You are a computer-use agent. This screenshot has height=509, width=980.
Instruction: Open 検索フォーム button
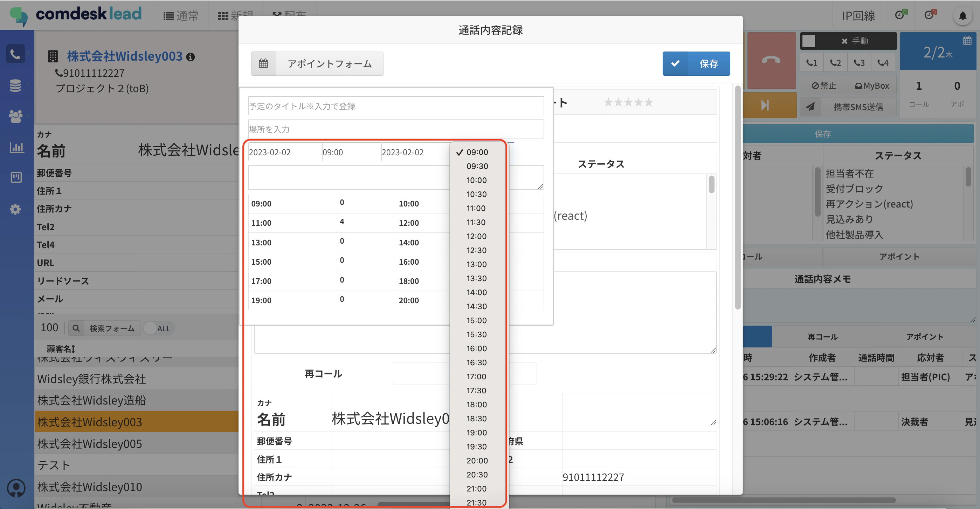(104, 328)
